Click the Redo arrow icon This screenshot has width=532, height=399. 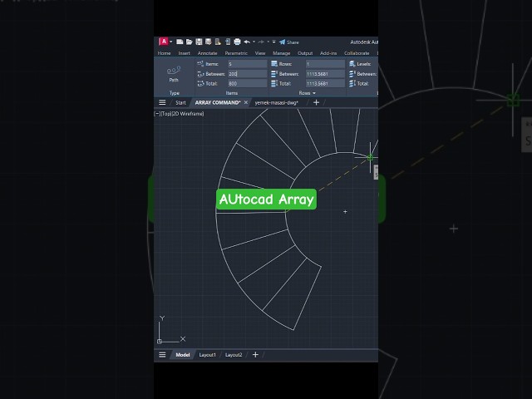point(261,42)
